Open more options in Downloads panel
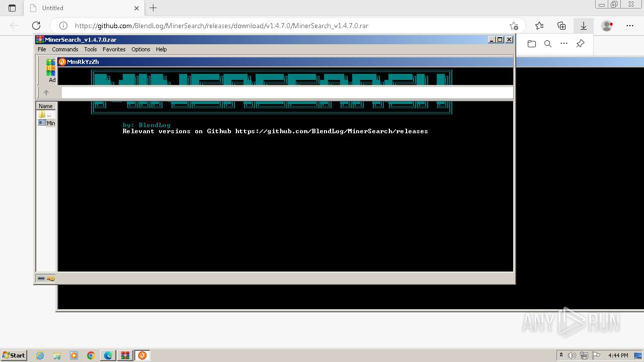The width and height of the screenshot is (644, 362). [x=564, y=44]
